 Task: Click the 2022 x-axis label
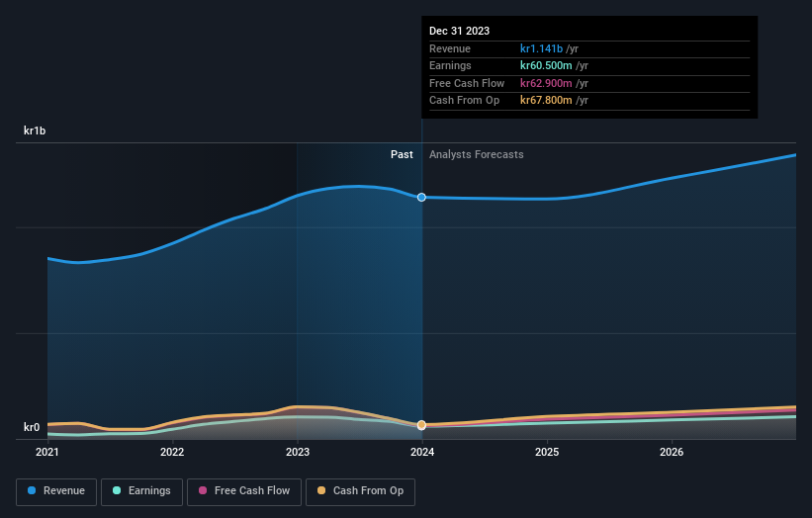[x=172, y=453]
